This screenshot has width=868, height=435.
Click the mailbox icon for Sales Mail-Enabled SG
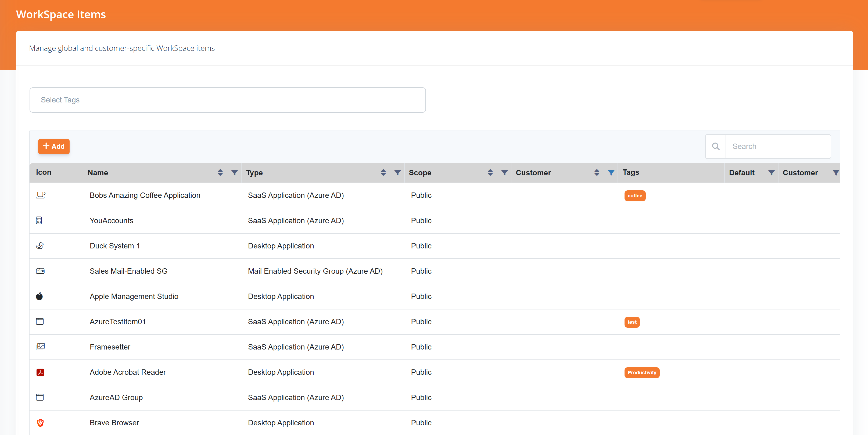tap(40, 271)
